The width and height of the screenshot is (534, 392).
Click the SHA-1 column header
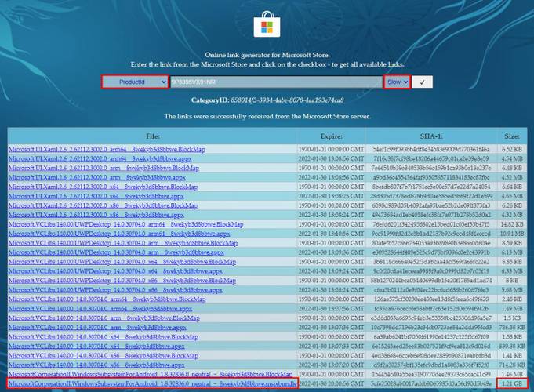click(x=431, y=136)
